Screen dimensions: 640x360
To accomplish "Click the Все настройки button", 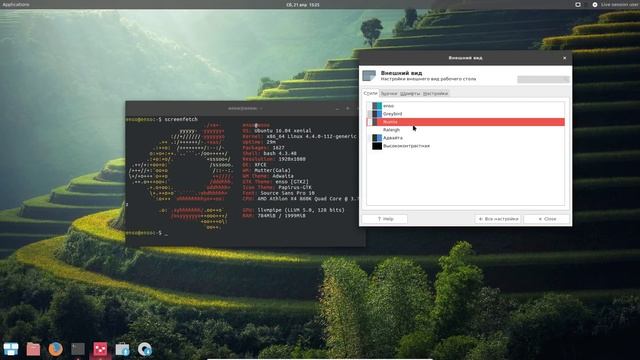I will point(498,219).
